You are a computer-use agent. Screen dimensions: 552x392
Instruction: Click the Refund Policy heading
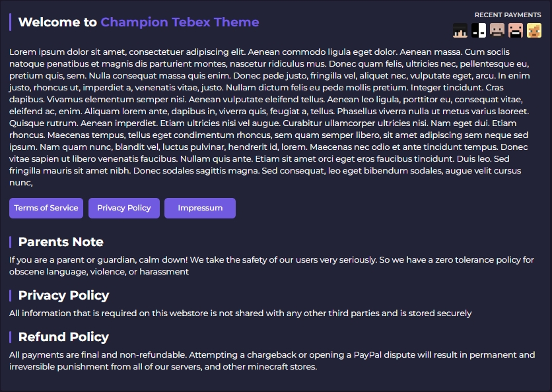[63, 337]
